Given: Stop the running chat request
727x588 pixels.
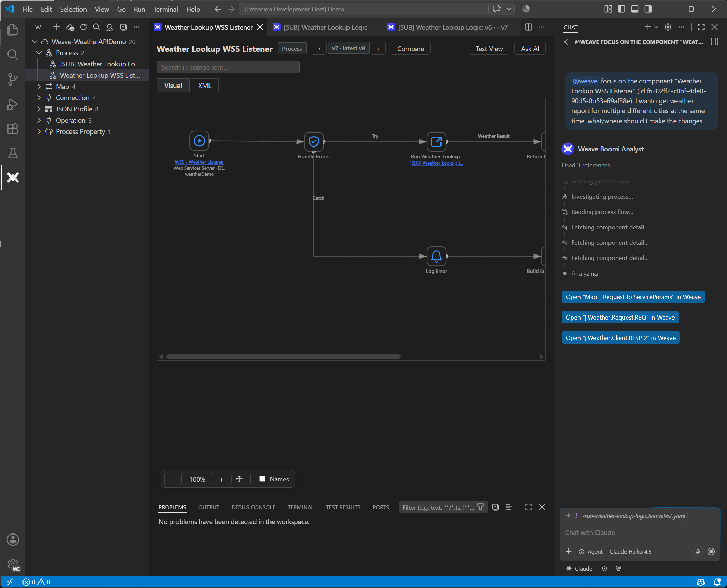Looking at the screenshot, I should [711, 551].
